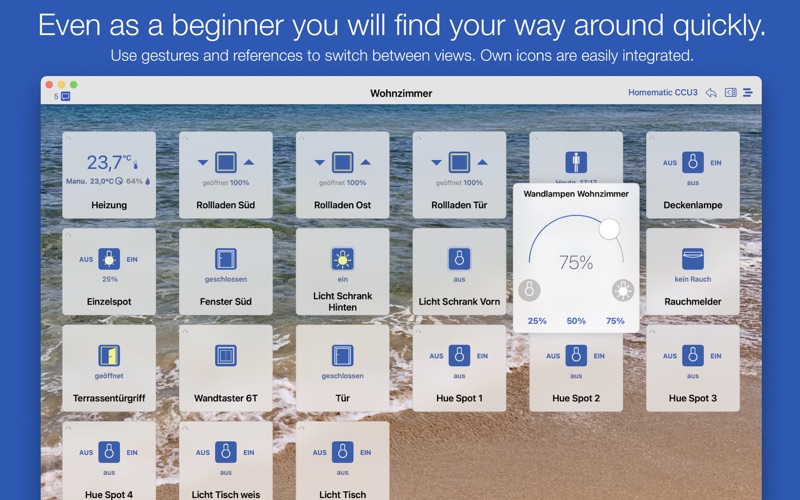
Task: Turn Hue Spot 4 EIN
Action: click(132, 453)
